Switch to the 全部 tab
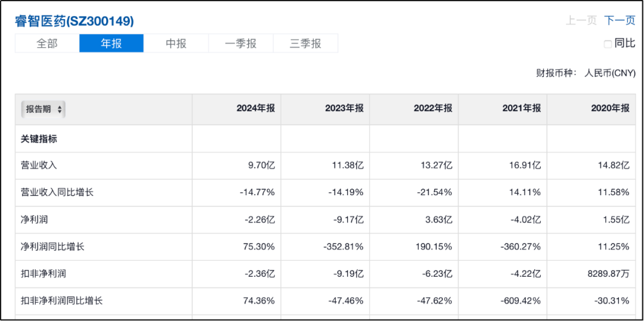Screen dimensions: 644x321 [47, 43]
